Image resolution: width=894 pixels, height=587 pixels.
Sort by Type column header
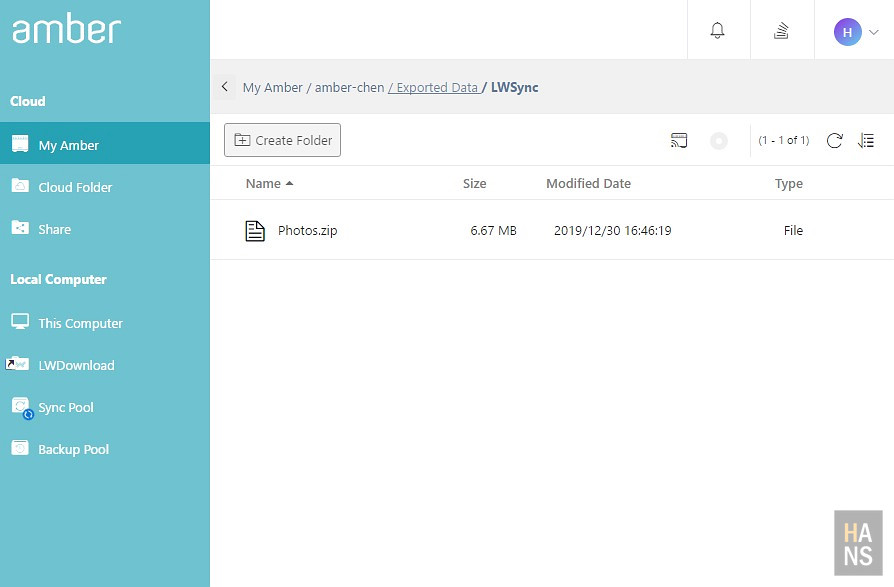tap(789, 184)
